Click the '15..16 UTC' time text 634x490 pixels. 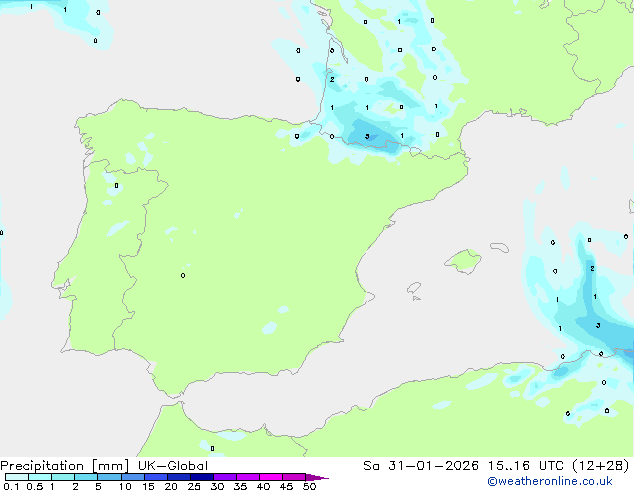point(525,466)
